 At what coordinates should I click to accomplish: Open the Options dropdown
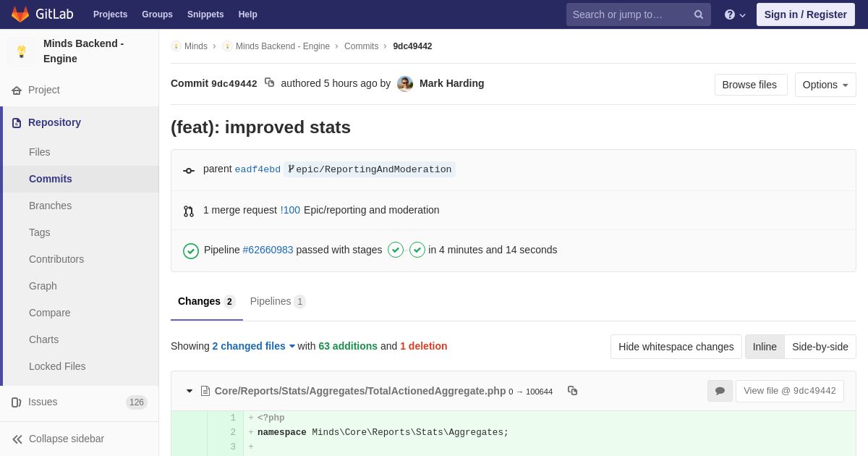tap(825, 85)
